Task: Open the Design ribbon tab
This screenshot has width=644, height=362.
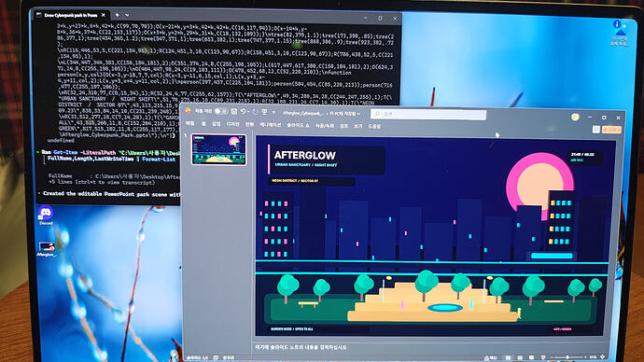Action: tap(232, 124)
